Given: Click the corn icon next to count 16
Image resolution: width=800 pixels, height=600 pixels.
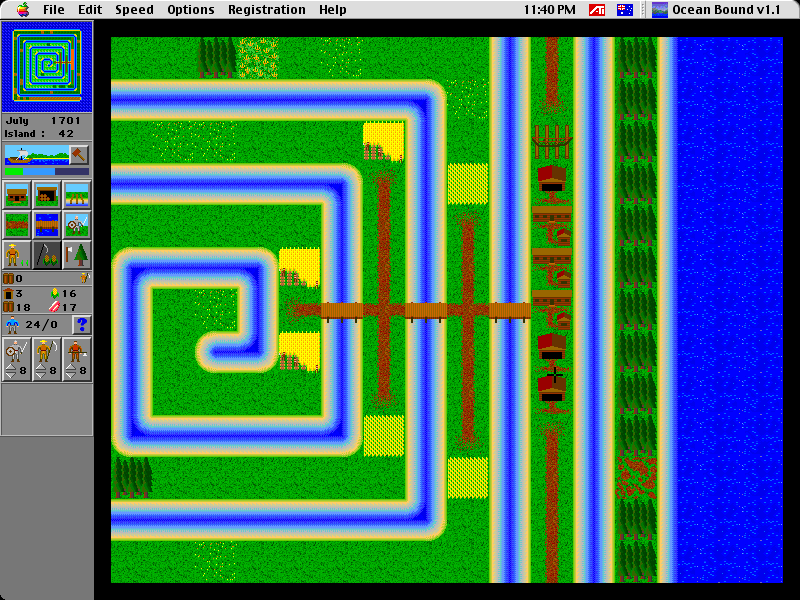Looking at the screenshot, I should 55,293.
